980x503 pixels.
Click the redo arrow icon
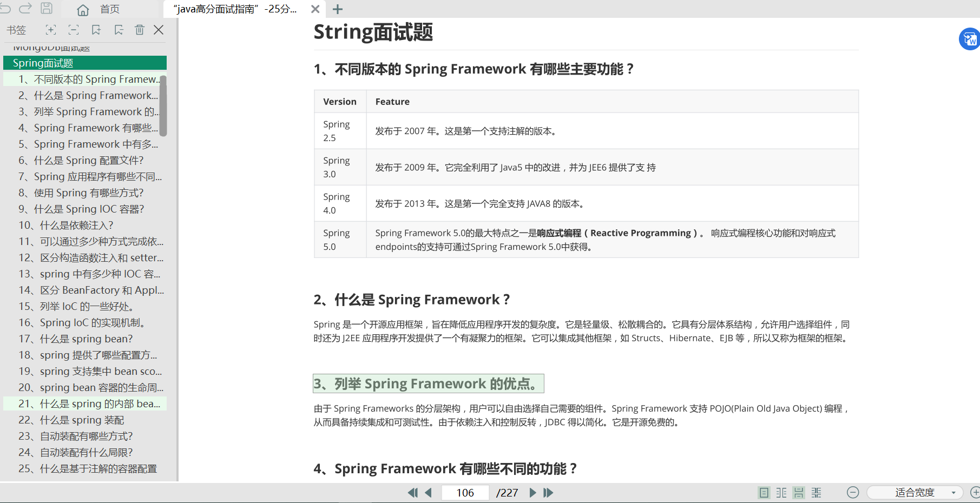tap(25, 8)
